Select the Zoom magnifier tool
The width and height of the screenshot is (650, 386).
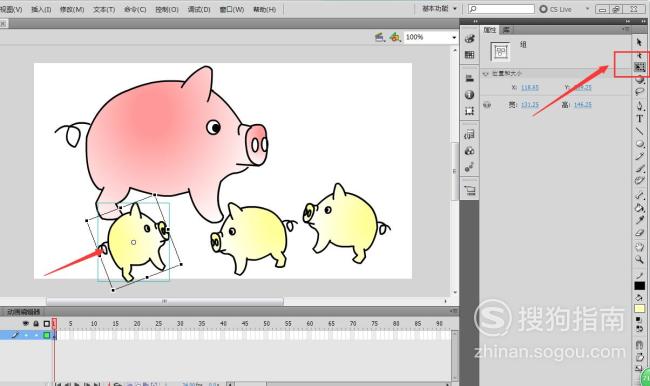(639, 260)
